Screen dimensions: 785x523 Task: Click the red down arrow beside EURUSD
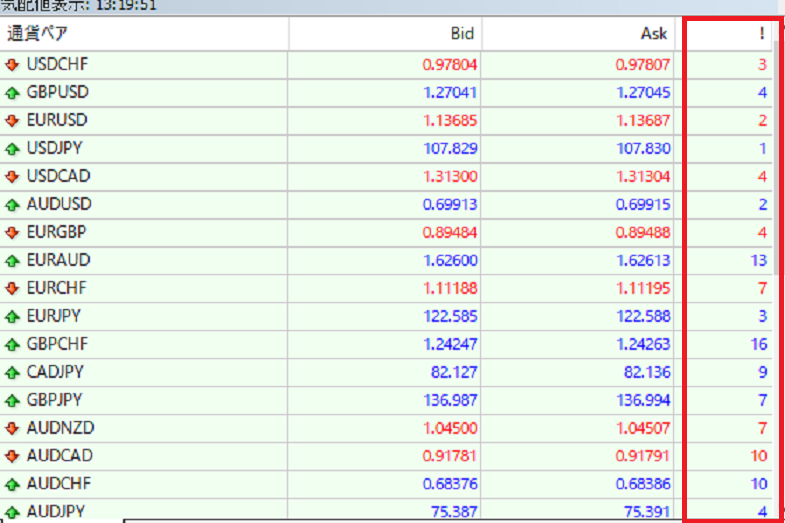point(12,121)
